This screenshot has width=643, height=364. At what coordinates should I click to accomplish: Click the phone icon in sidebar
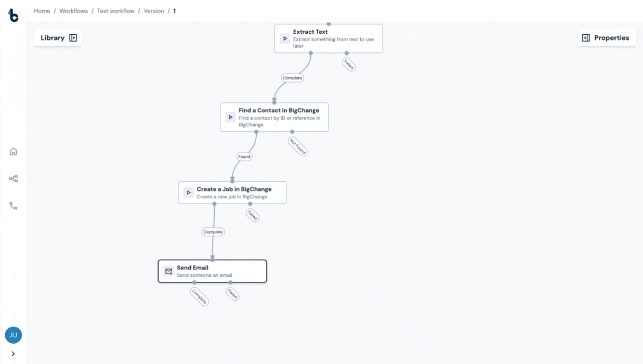[x=14, y=206]
